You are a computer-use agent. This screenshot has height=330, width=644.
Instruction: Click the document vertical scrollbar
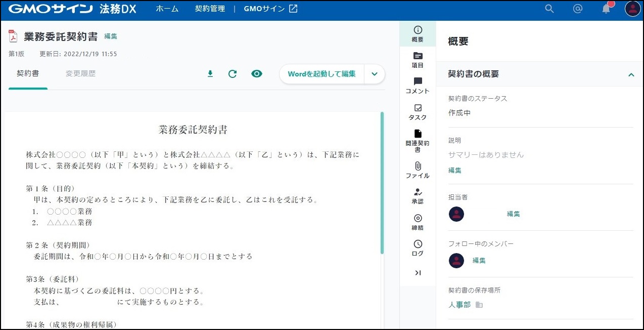click(382, 183)
